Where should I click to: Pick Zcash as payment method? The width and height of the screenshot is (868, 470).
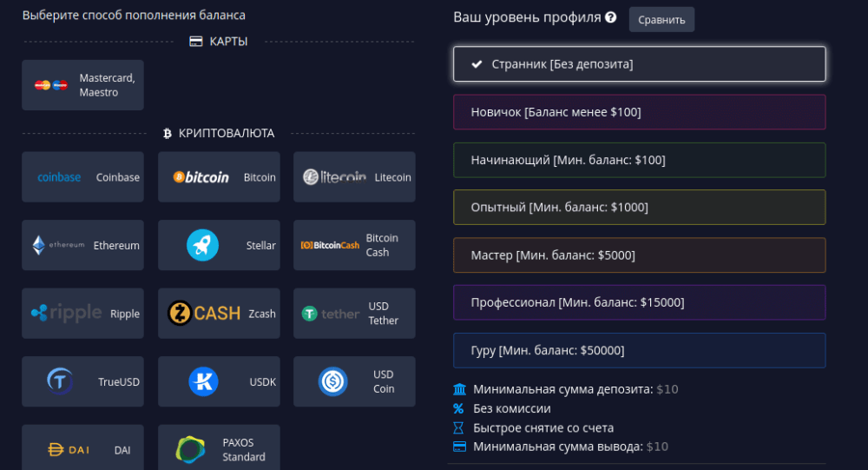pyautogui.click(x=219, y=314)
